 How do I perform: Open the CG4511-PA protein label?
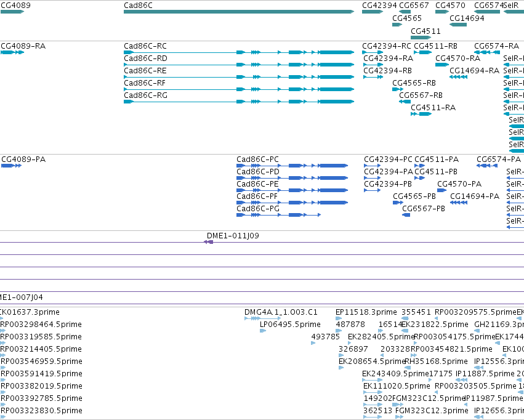click(x=437, y=160)
